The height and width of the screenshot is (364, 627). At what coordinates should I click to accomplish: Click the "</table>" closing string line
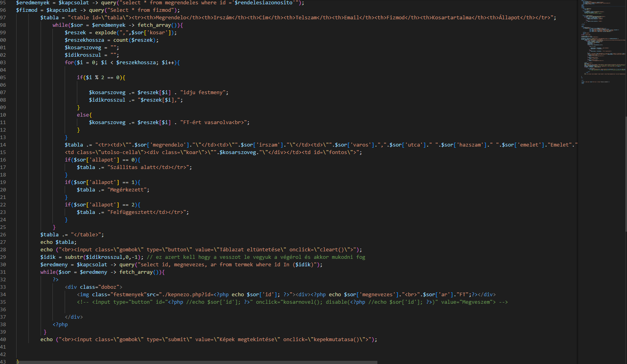coord(72,235)
